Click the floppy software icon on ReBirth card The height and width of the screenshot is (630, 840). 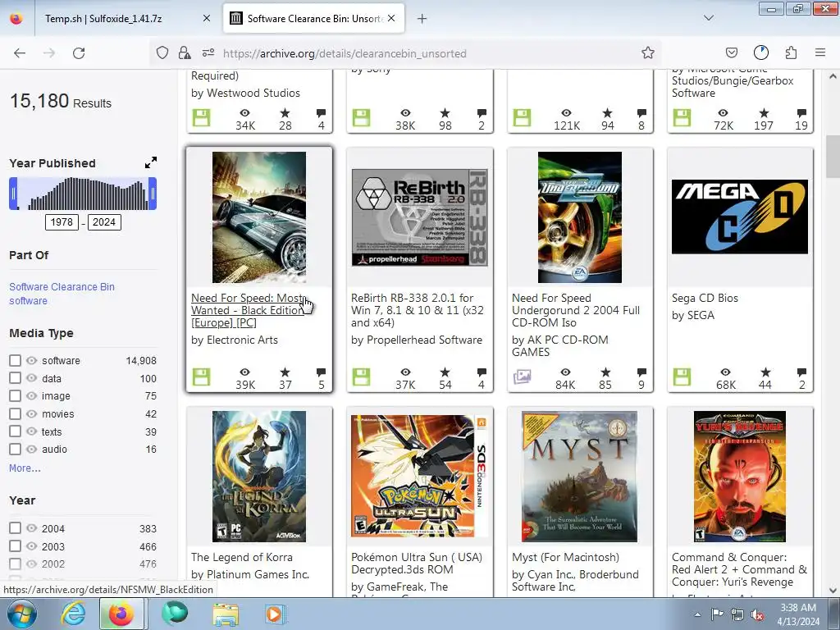(x=361, y=377)
